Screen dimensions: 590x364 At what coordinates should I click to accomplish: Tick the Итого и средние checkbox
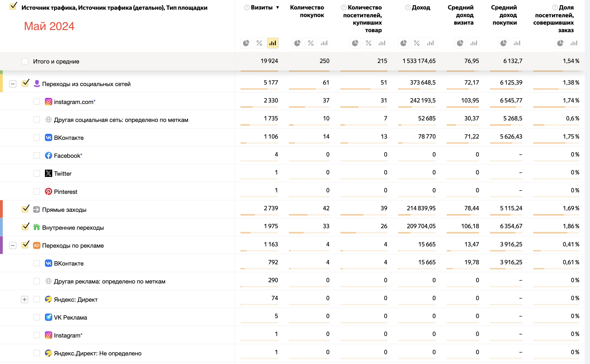pyautogui.click(x=25, y=61)
